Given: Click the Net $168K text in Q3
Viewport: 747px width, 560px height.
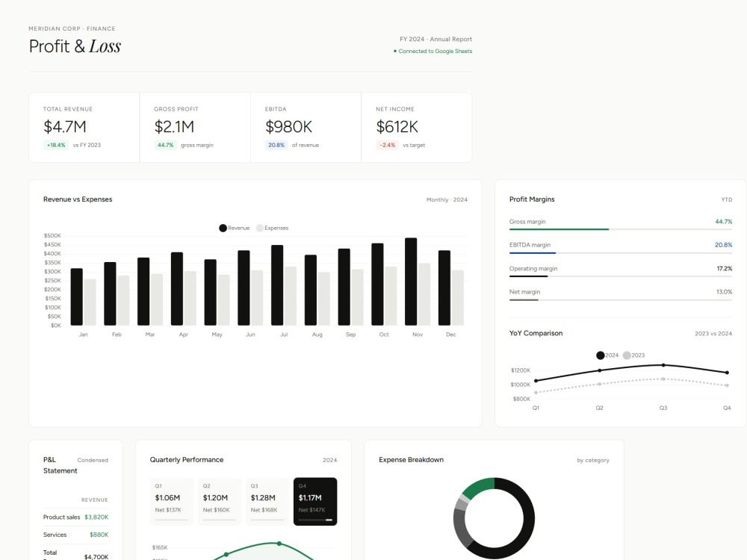Looking at the screenshot, I should pyautogui.click(x=264, y=510).
